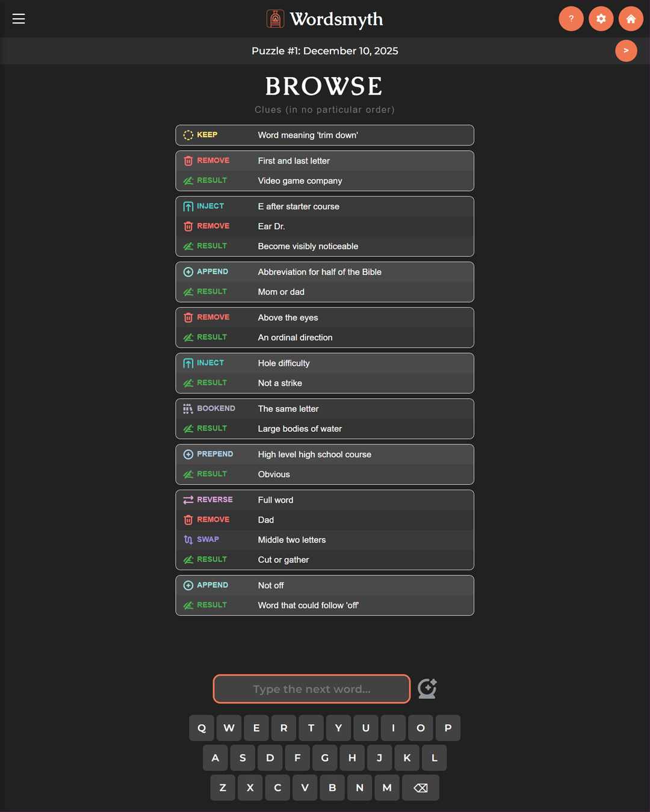The image size is (650, 812).
Task: Click the RESULT icon beside 'Video game company'
Action: (188, 180)
